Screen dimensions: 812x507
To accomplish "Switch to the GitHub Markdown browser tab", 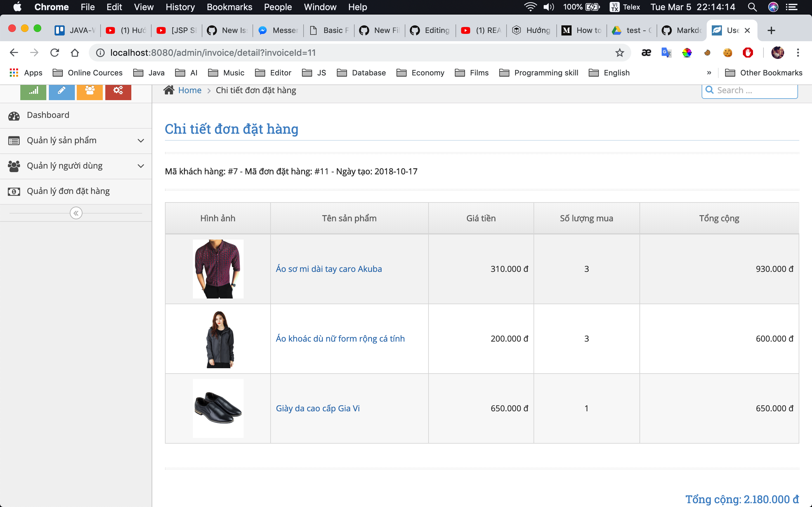I will click(683, 30).
